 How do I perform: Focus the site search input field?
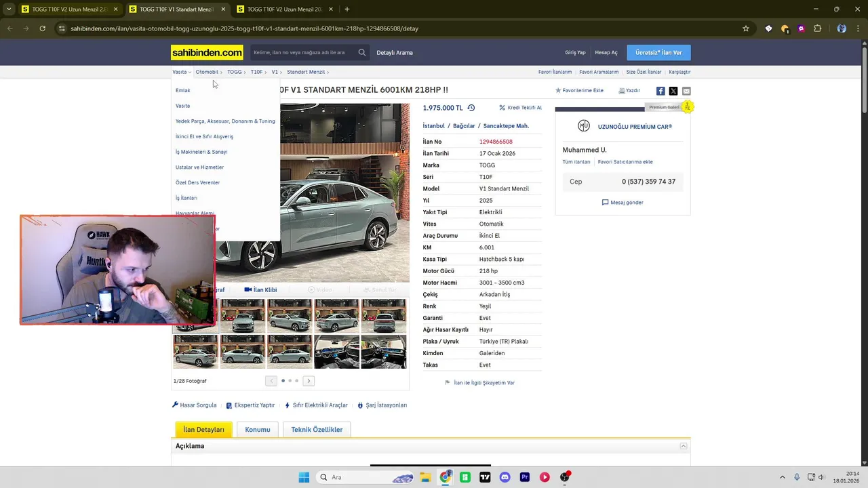click(302, 52)
